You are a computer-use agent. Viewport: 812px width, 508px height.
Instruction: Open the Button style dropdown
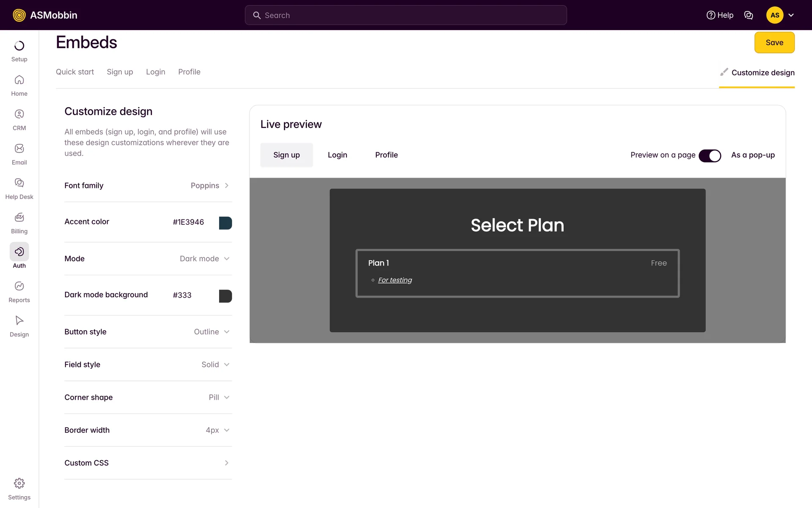[x=211, y=332]
